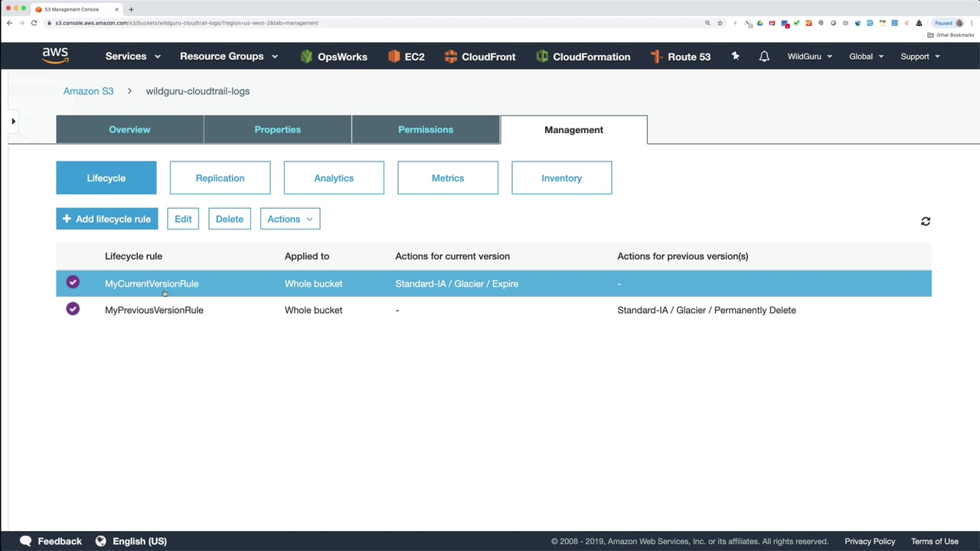The height and width of the screenshot is (551, 980).
Task: Open the Metrics sub-tab
Action: [448, 178]
